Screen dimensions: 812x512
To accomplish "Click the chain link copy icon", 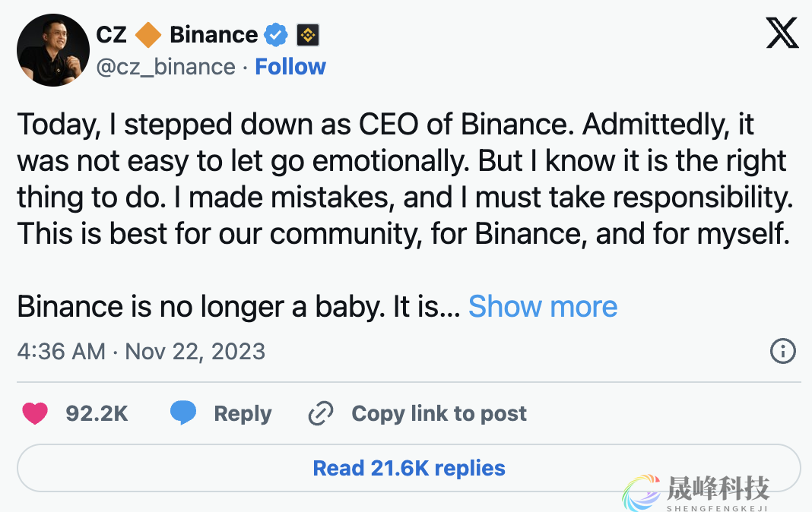I will tap(321, 414).
